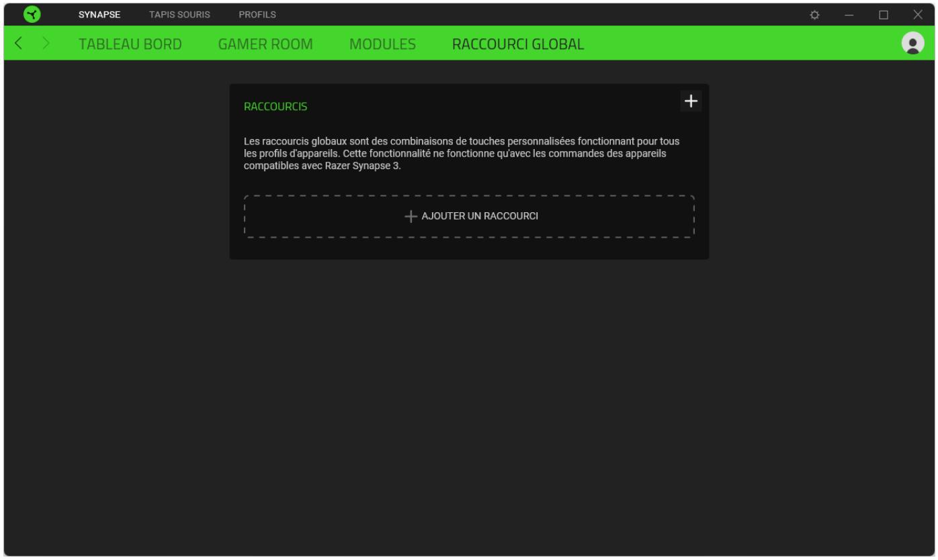Open settings via the gear icon
The width and height of the screenshot is (938, 560).
[815, 15]
